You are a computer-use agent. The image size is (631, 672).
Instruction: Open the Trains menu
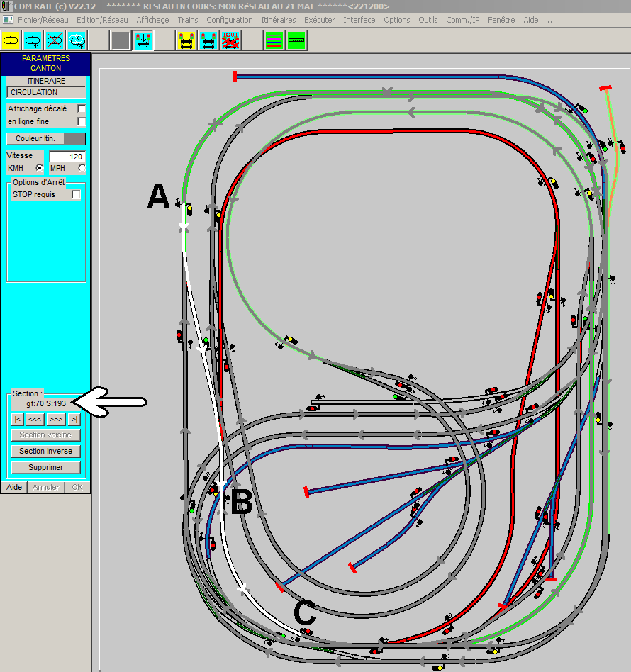click(x=188, y=20)
